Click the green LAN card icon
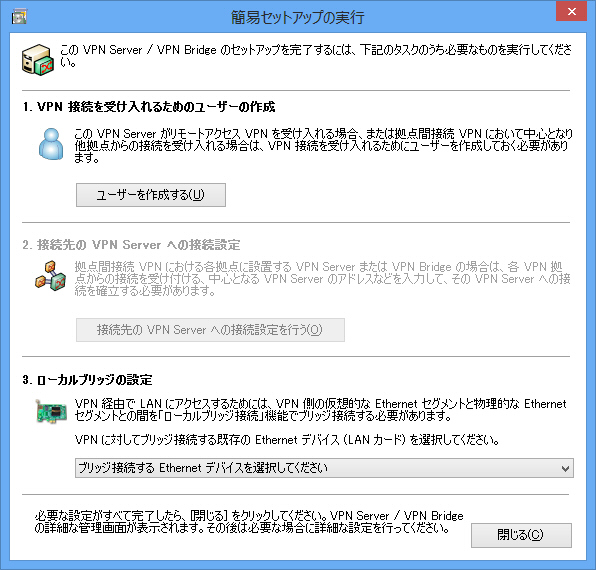Screen dimensions: 596x570 (x=51, y=411)
